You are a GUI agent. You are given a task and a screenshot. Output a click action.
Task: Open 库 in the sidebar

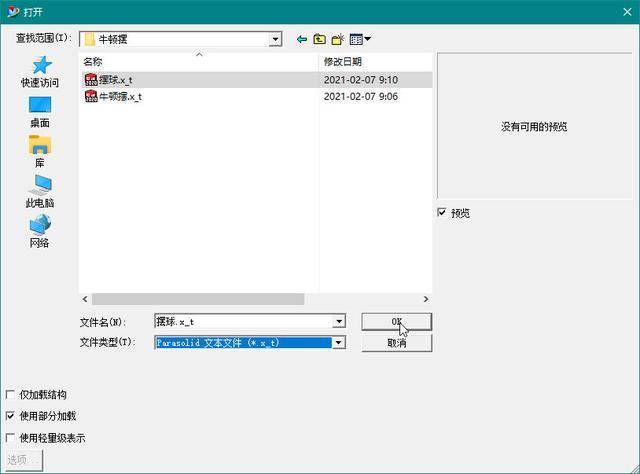[x=40, y=151]
